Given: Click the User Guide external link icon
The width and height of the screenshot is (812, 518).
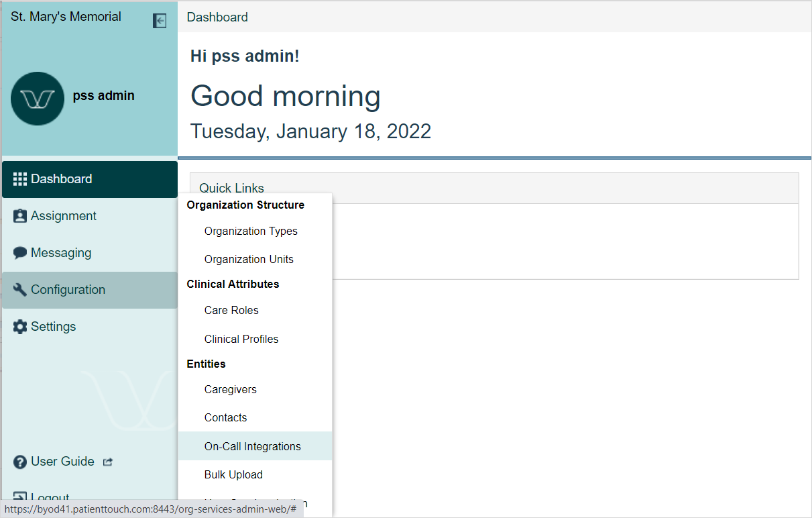Looking at the screenshot, I should point(108,462).
